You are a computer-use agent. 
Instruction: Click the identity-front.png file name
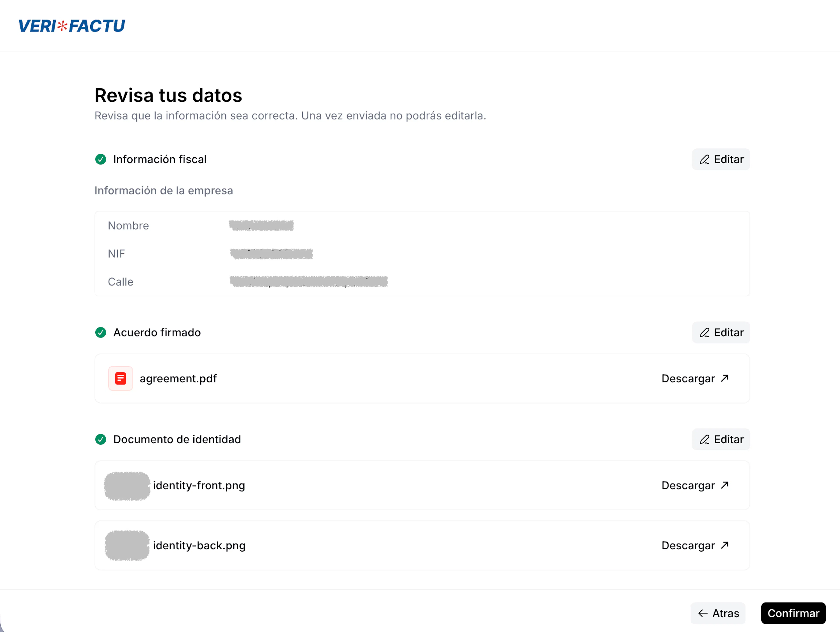coord(199,486)
